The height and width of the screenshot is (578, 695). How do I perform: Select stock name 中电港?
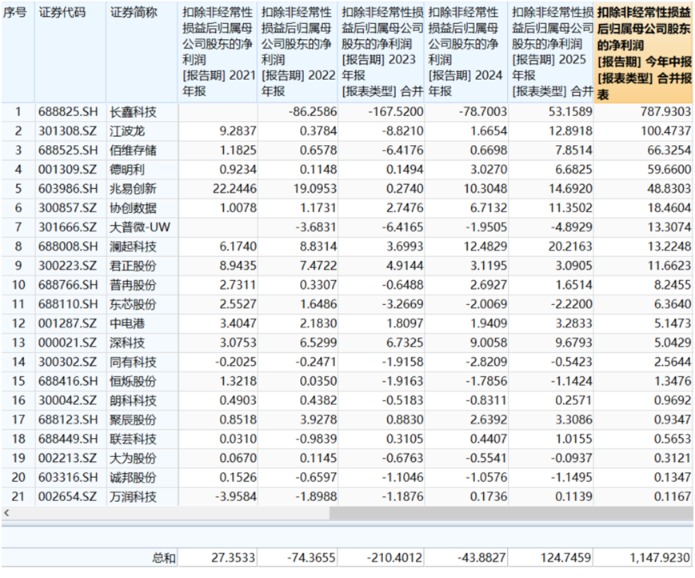pos(127,324)
